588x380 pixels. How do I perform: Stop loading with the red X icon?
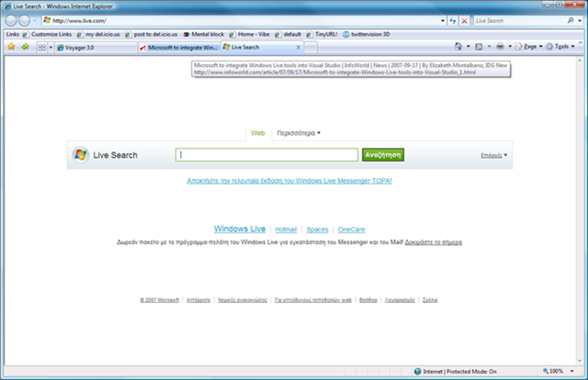coord(464,20)
